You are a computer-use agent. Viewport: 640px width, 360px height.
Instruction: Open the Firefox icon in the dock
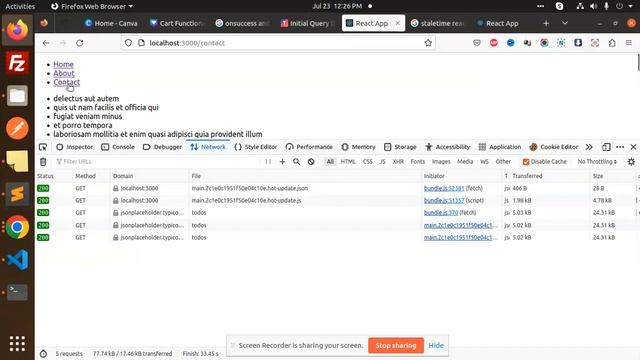click(x=17, y=30)
